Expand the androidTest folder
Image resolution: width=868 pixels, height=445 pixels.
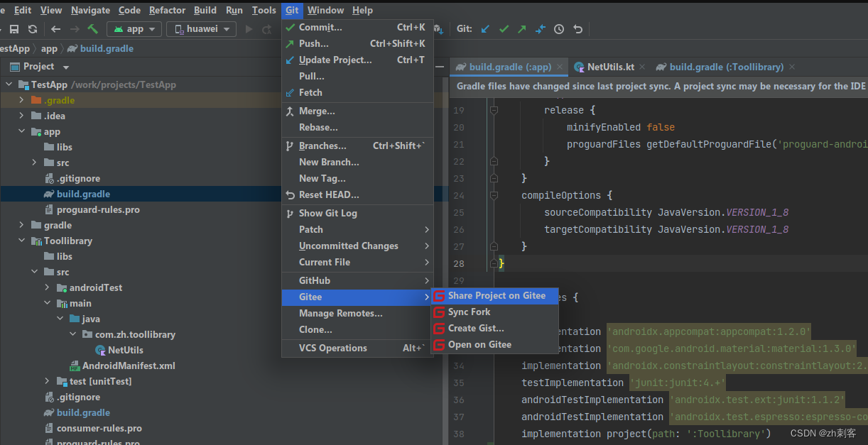[x=47, y=287]
